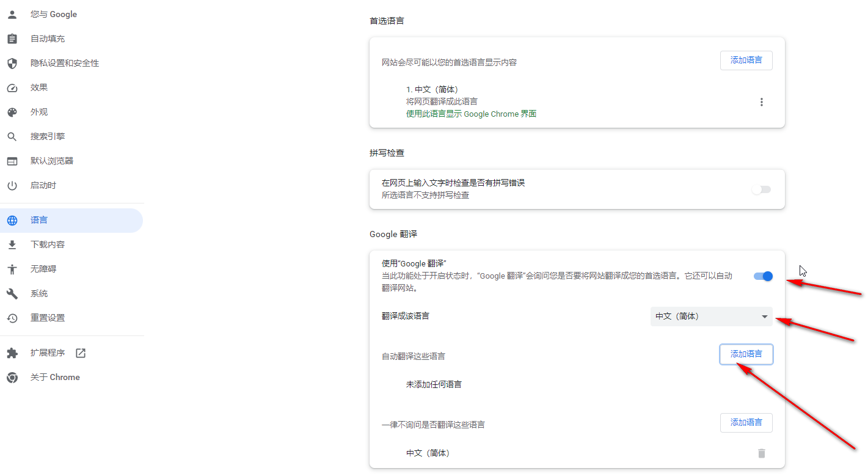Image resolution: width=868 pixels, height=476 pixels.
Task: Click the wrench icon for 系统
Action: click(12, 293)
